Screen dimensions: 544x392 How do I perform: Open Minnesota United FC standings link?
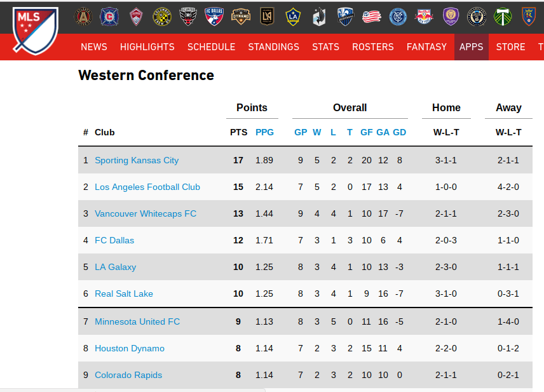click(137, 321)
